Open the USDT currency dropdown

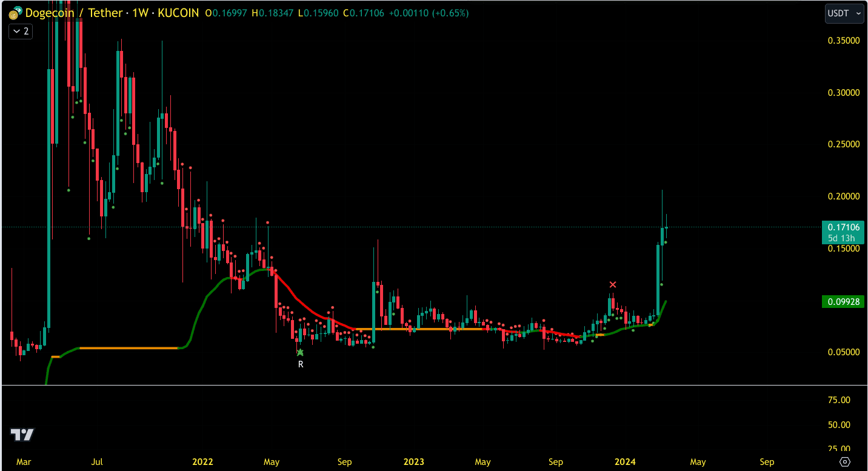(x=844, y=13)
